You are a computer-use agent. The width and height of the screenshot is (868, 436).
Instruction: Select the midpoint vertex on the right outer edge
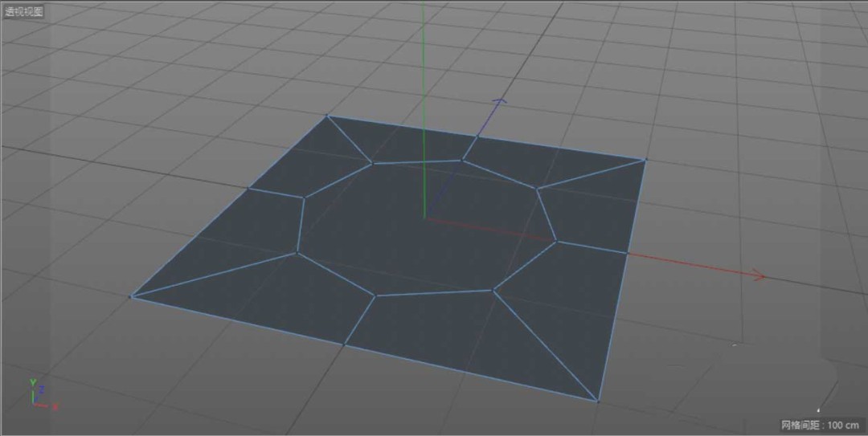[627, 253]
